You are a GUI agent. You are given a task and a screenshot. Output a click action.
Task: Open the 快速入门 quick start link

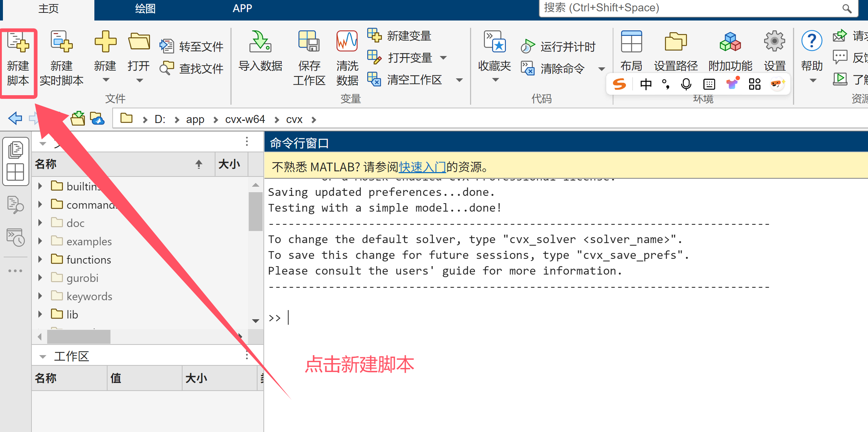[422, 167]
